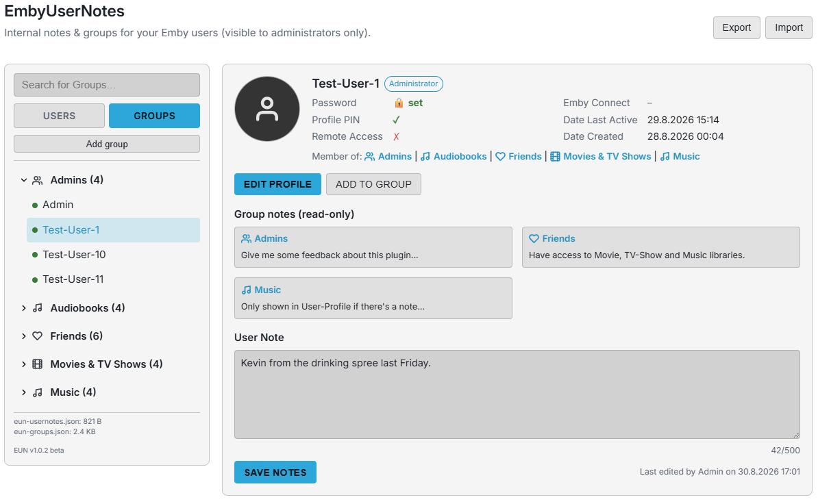Viewport: 818px width, 504px height.
Task: Click the Export button
Action: tap(736, 27)
